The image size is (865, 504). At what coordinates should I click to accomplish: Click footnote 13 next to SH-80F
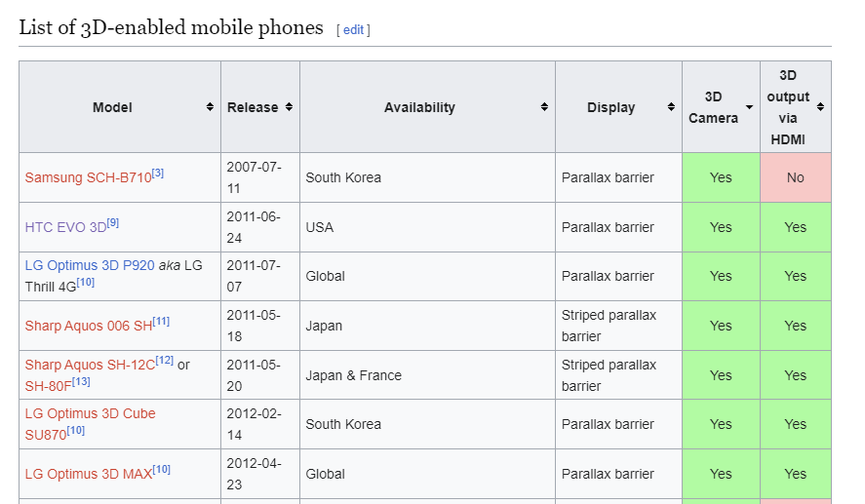click(x=80, y=381)
